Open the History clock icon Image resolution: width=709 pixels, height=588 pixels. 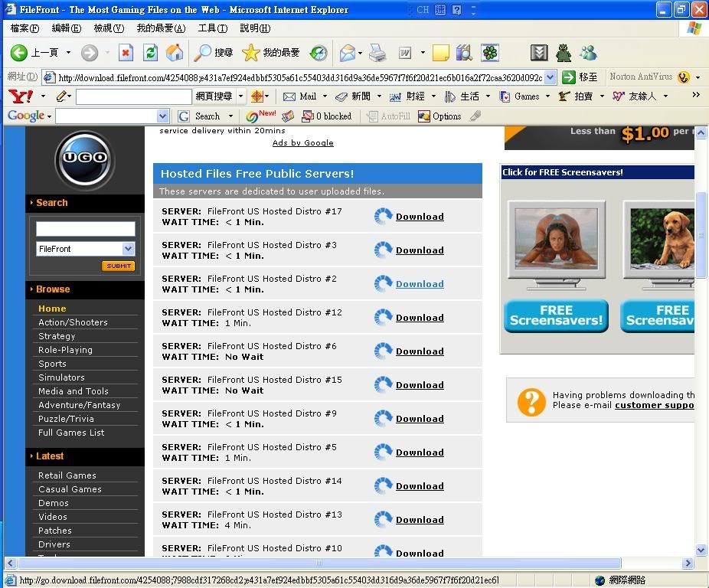point(319,53)
